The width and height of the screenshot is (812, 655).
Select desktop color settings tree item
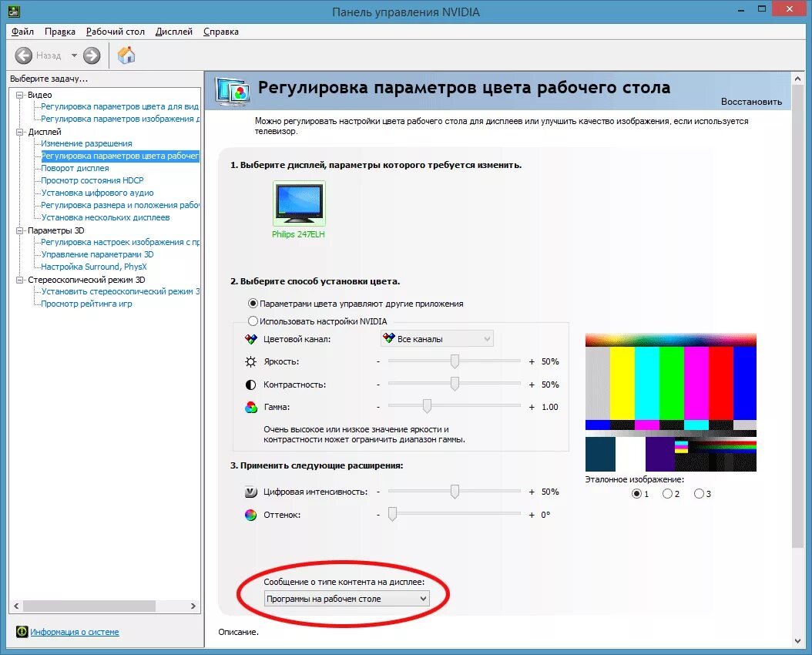pyautogui.click(x=119, y=156)
